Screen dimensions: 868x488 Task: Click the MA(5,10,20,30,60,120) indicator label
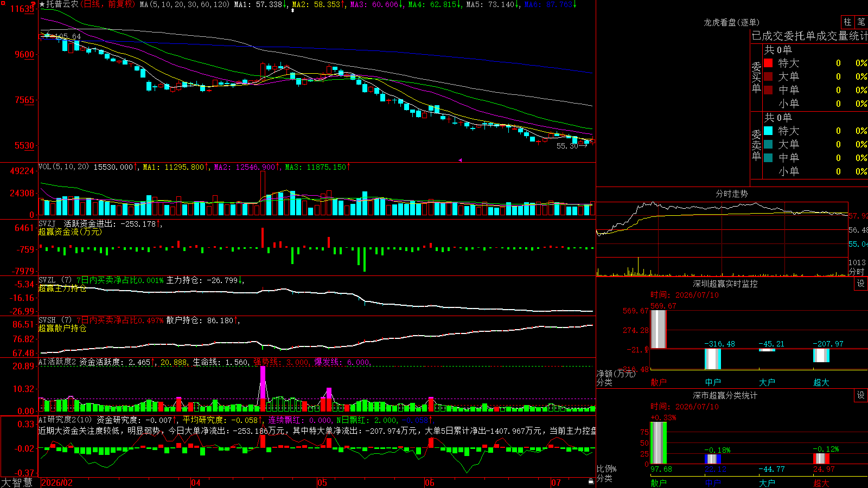click(184, 4)
